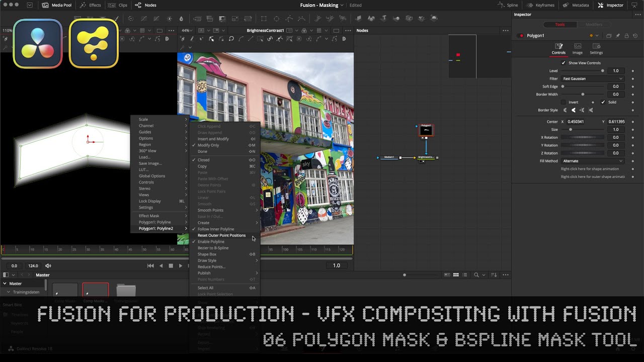Select the first Border Style icon

coord(565,110)
